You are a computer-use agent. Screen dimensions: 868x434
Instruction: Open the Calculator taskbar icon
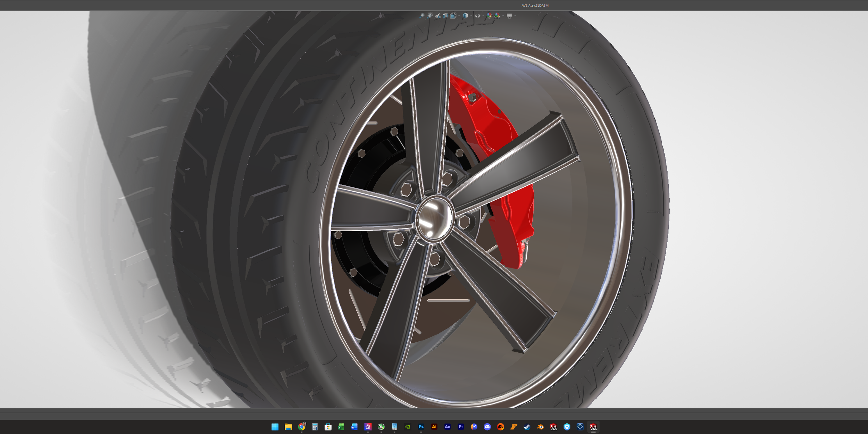pos(315,427)
